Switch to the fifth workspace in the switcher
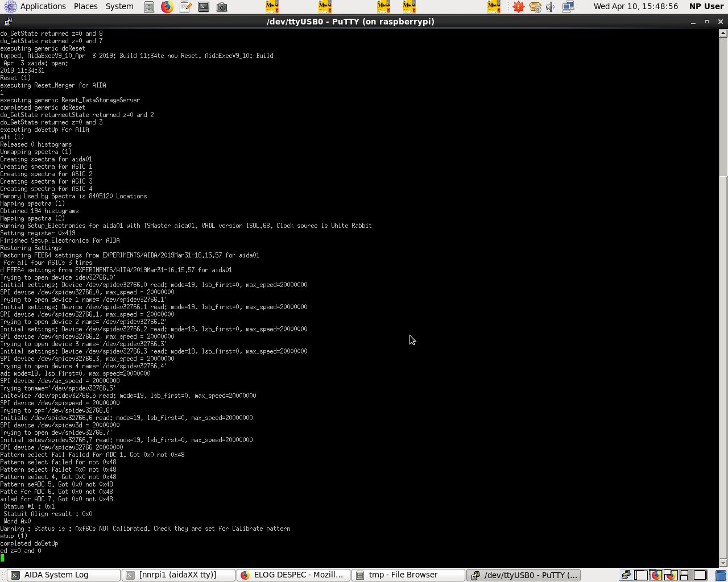Screen dimensions: 728x582 [685, 575]
